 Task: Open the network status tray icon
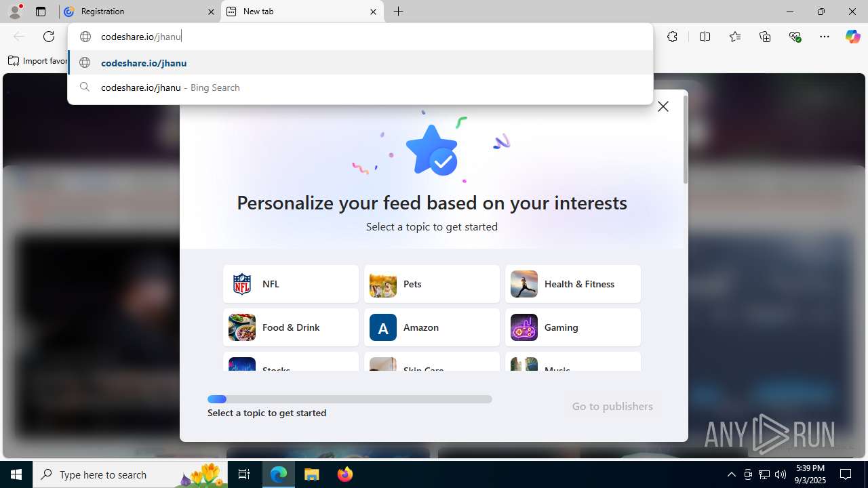point(764,474)
